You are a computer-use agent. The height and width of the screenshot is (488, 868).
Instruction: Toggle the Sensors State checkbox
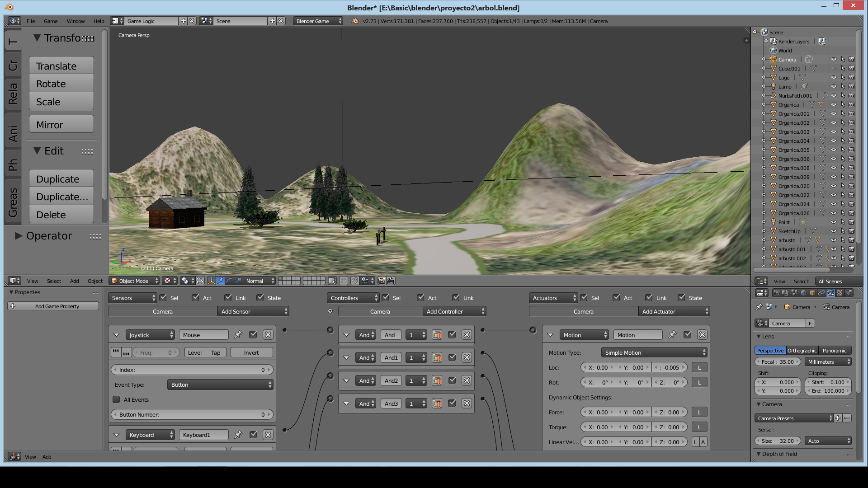click(x=260, y=298)
